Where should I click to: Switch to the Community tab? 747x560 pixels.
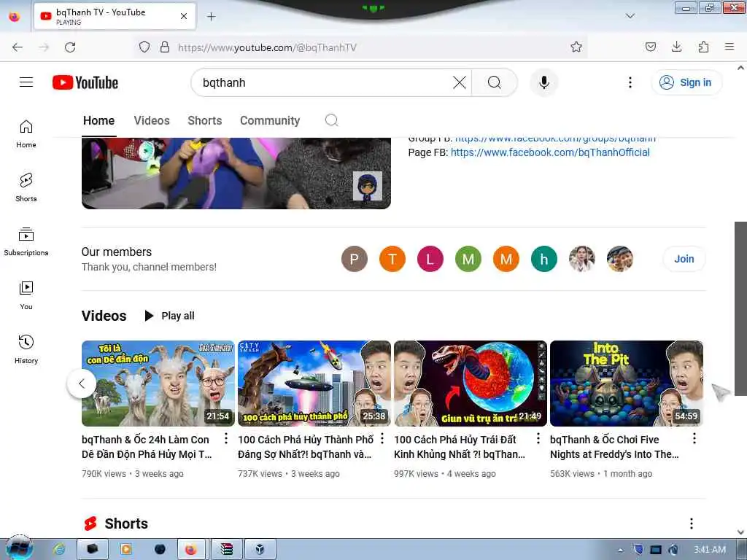(x=270, y=120)
